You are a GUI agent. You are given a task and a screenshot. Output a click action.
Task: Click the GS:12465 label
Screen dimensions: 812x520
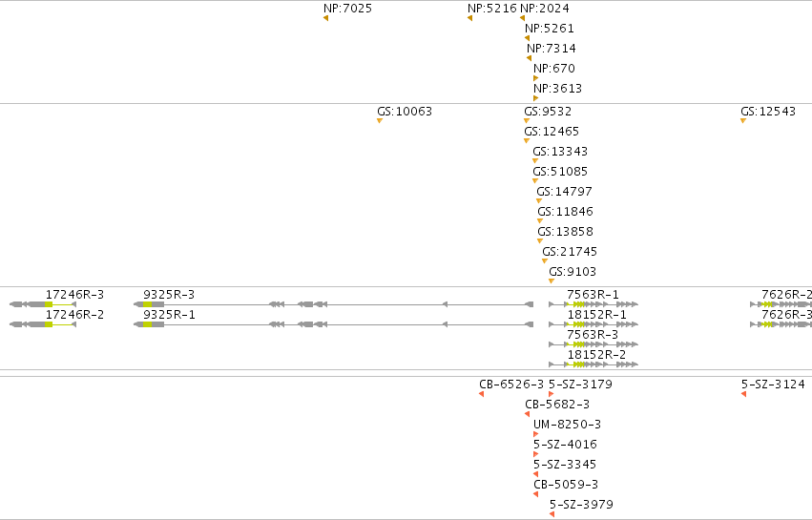click(552, 132)
